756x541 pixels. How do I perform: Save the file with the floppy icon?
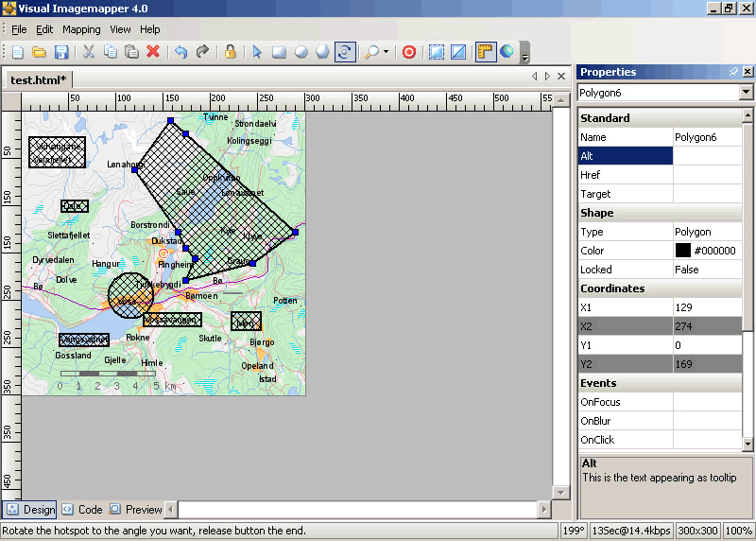tap(61, 52)
